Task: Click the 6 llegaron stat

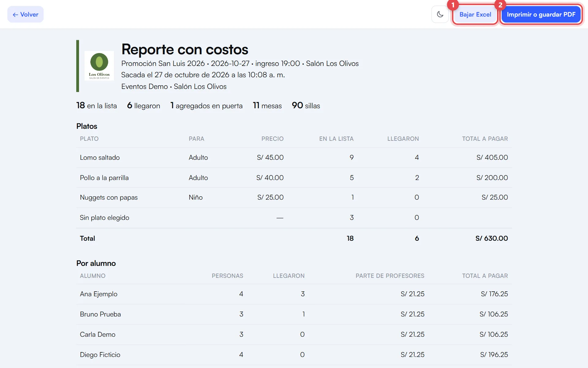Action: 144,105
